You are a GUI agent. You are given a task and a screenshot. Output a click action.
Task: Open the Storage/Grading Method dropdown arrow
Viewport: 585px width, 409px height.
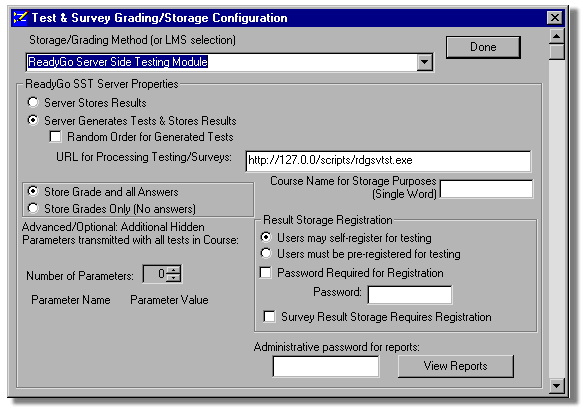424,62
